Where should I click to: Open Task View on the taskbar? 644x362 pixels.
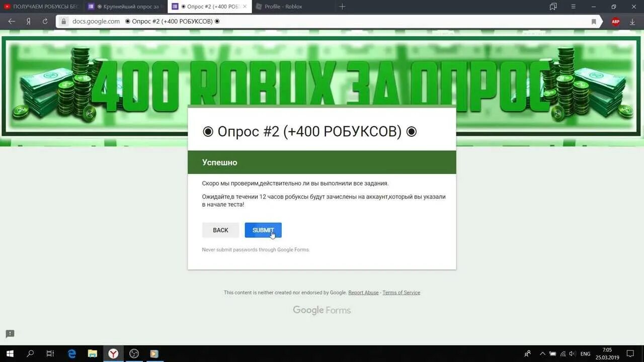50,353
